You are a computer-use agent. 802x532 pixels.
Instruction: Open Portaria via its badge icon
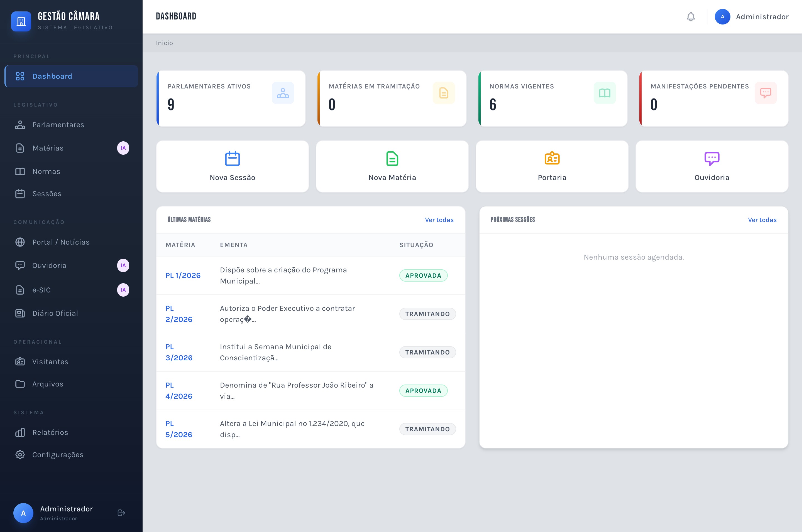pyautogui.click(x=552, y=158)
